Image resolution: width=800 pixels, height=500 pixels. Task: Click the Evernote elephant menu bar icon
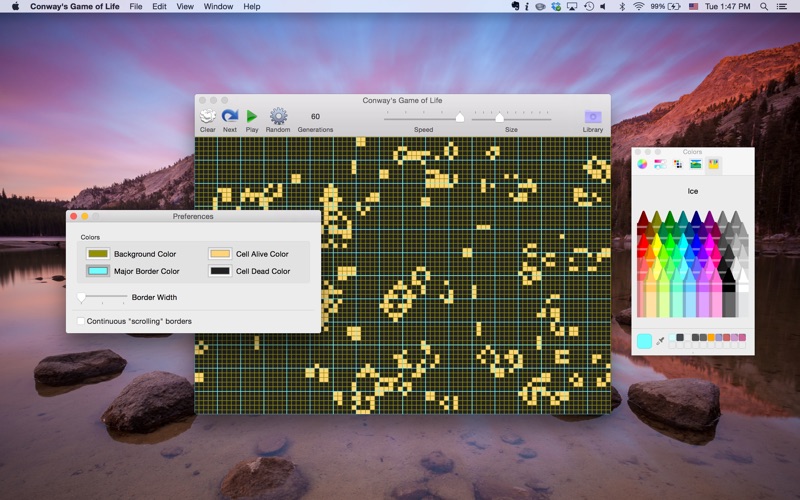pos(515,6)
